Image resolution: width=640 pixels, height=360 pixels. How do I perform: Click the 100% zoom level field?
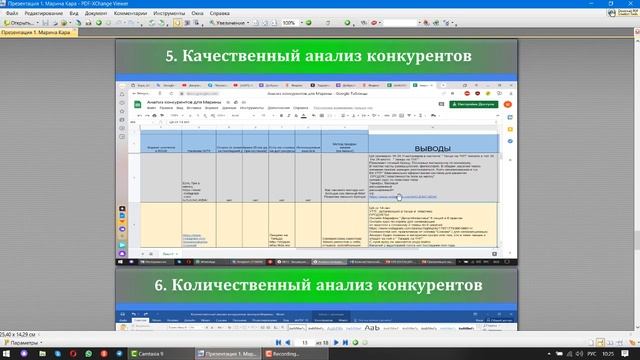(290, 23)
